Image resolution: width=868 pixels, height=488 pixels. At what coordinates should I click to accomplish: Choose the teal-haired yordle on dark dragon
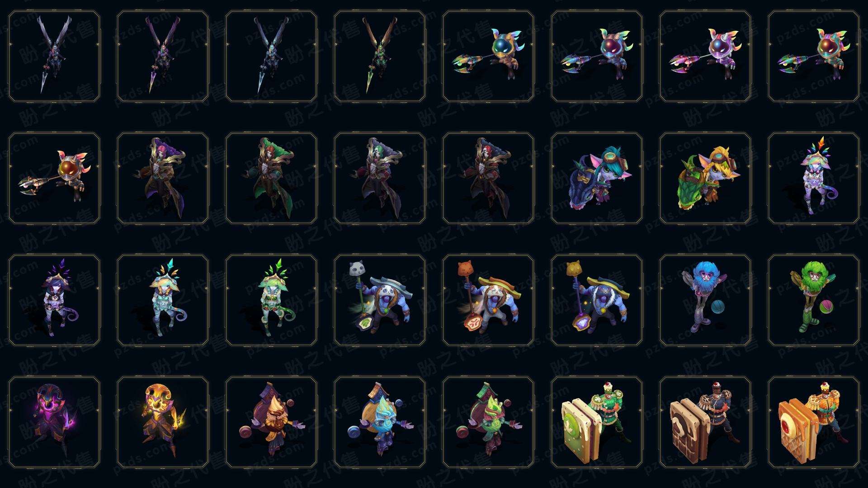pyautogui.click(x=596, y=178)
